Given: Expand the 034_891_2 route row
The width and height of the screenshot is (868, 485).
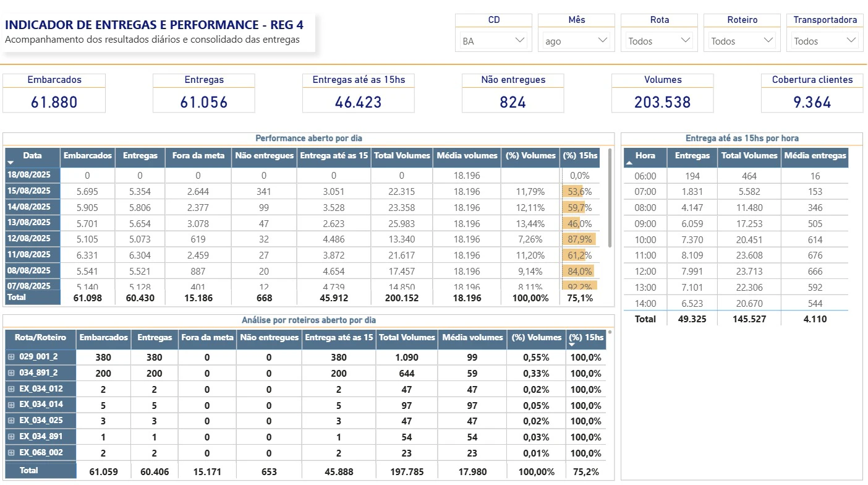Looking at the screenshot, I should coord(11,373).
